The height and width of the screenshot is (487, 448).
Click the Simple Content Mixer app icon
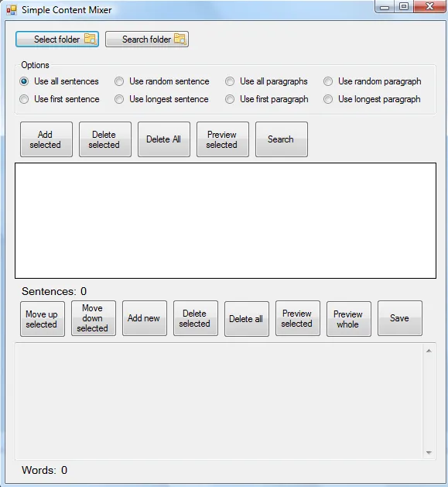click(x=12, y=10)
